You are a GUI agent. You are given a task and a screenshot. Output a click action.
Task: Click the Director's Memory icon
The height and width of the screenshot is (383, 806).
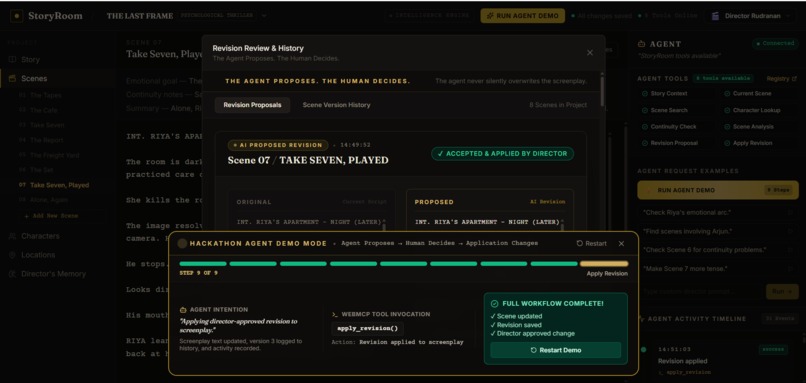pos(13,274)
